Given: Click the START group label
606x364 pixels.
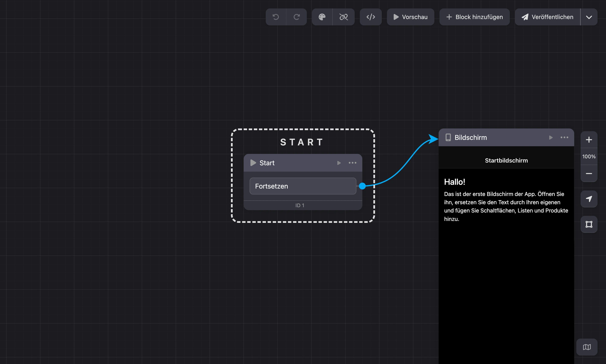Looking at the screenshot, I should tap(302, 142).
